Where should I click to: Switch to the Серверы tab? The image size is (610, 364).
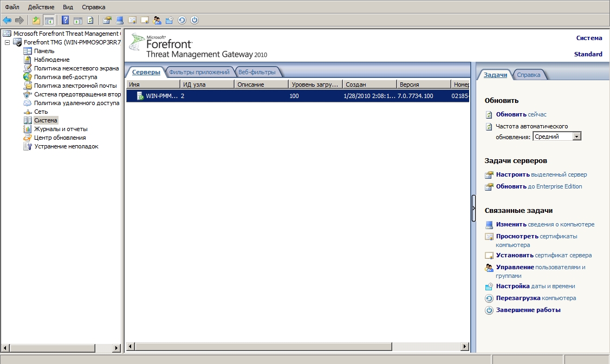(x=146, y=72)
